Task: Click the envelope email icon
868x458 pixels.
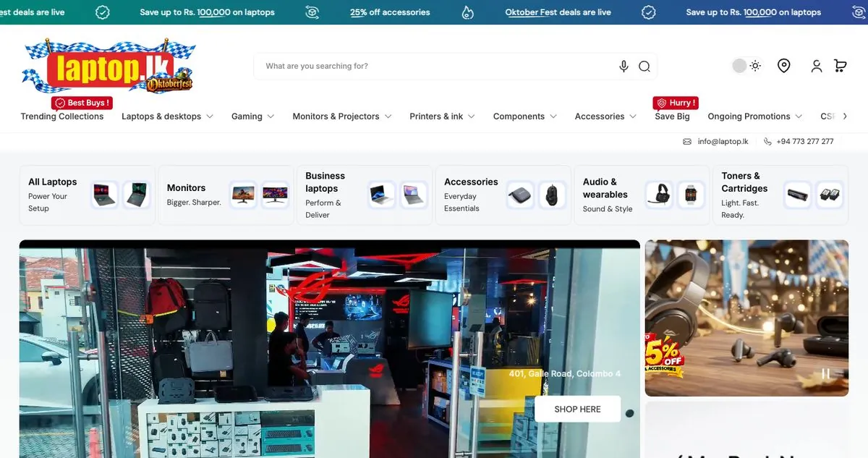Action: pos(687,142)
